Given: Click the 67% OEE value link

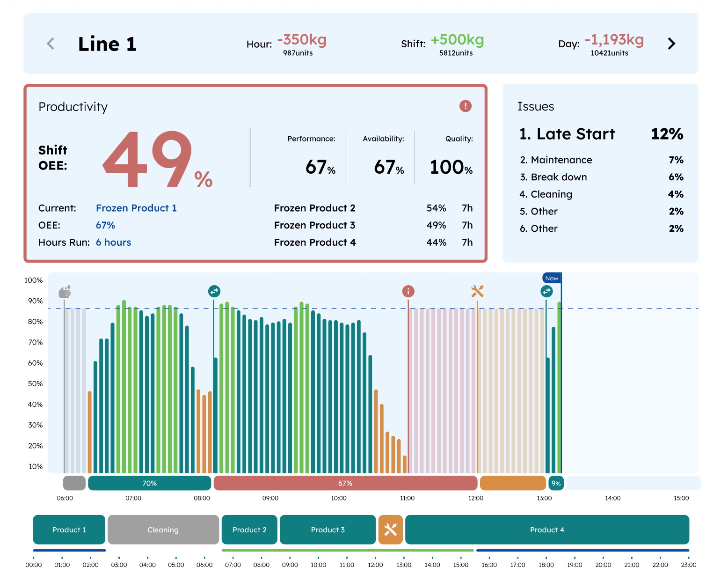Looking at the screenshot, I should pyautogui.click(x=105, y=225).
